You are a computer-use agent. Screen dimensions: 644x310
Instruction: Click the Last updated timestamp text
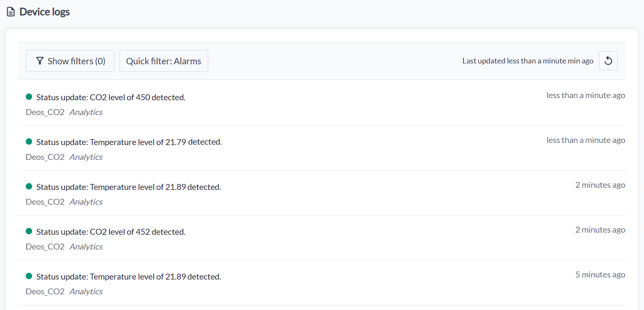pos(528,61)
